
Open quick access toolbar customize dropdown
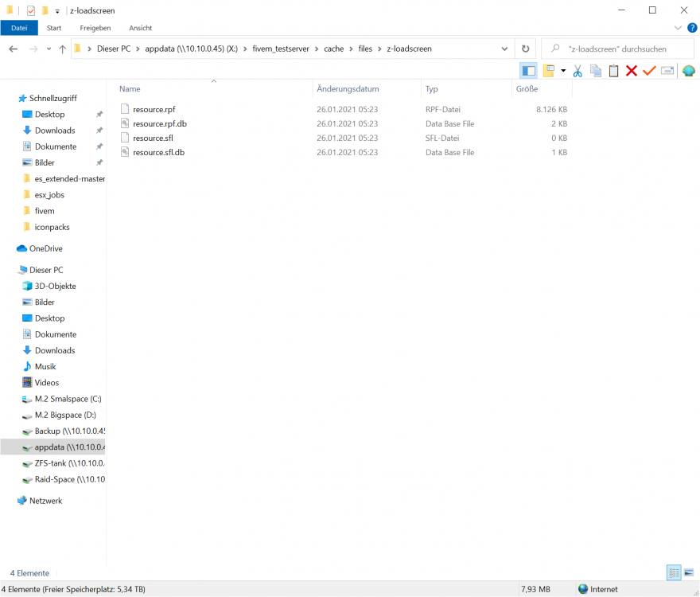[x=57, y=11]
